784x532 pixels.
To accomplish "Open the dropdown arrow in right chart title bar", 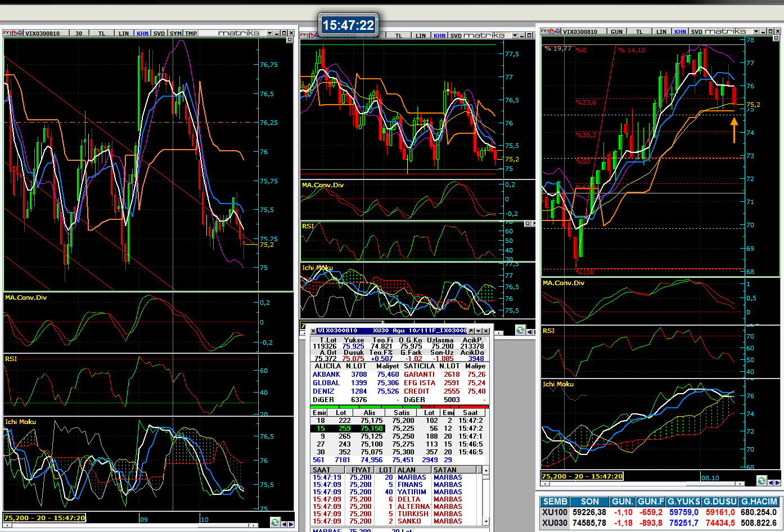I will (756, 31).
